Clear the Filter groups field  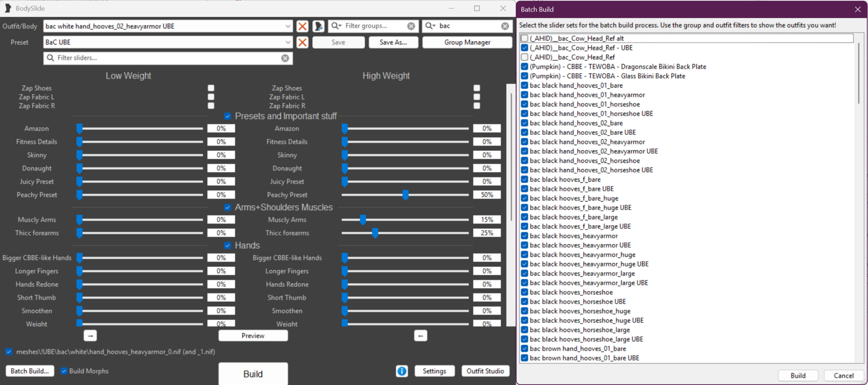pos(411,26)
